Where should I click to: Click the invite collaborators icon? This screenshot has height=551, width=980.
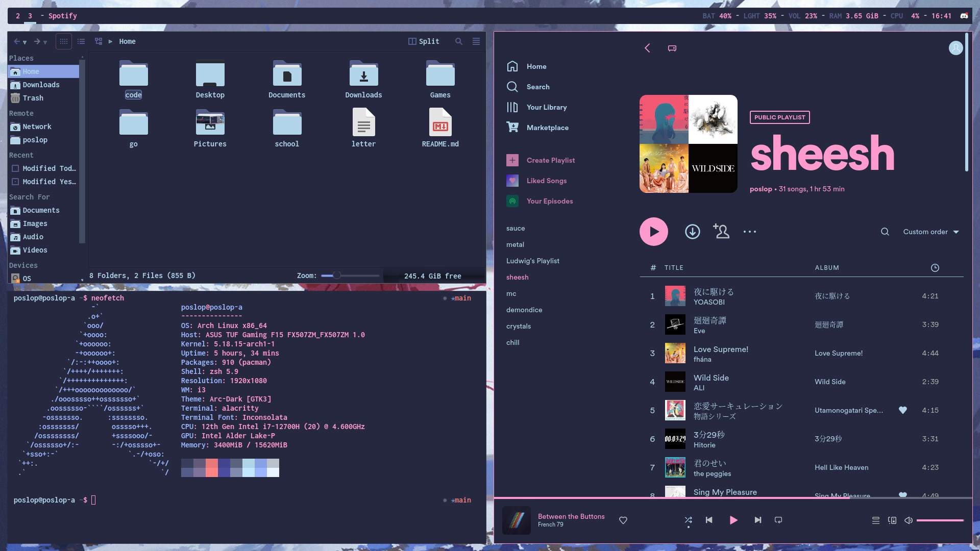pos(721,232)
